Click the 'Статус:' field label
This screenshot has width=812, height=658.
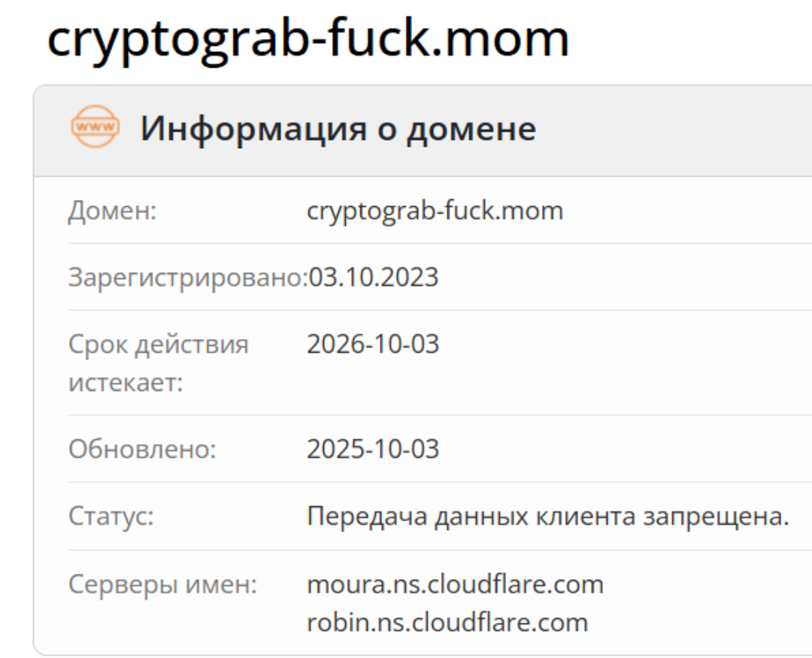tap(111, 517)
